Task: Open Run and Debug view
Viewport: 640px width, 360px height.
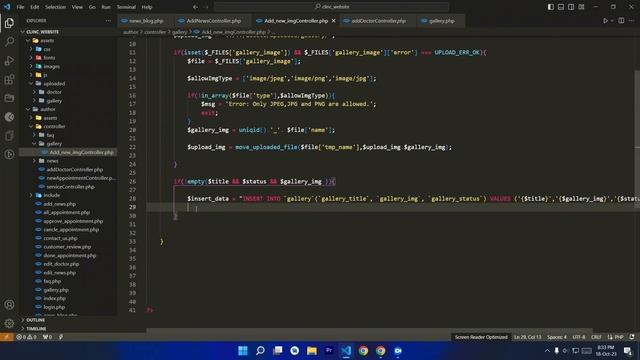Action: 9,60
